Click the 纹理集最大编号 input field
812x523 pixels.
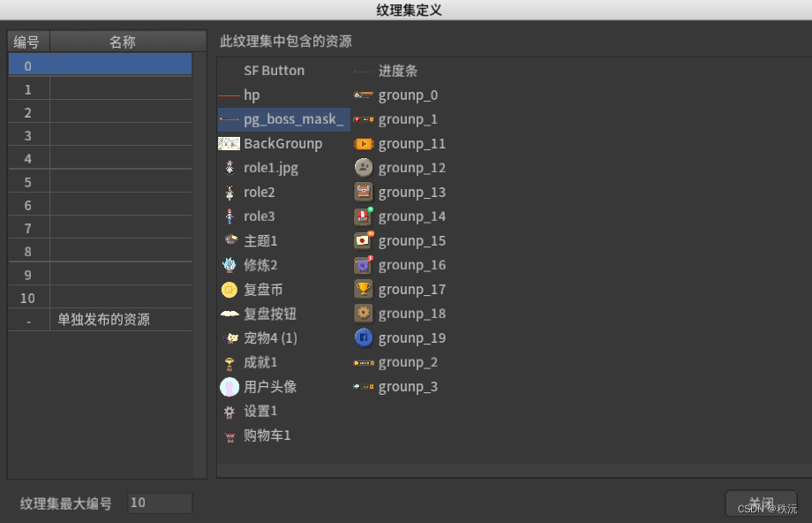[x=159, y=503]
